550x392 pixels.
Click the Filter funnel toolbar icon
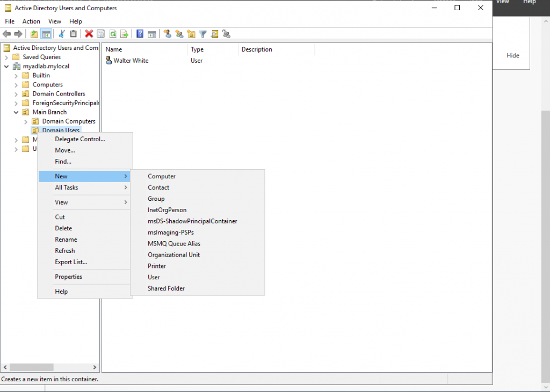click(x=202, y=34)
